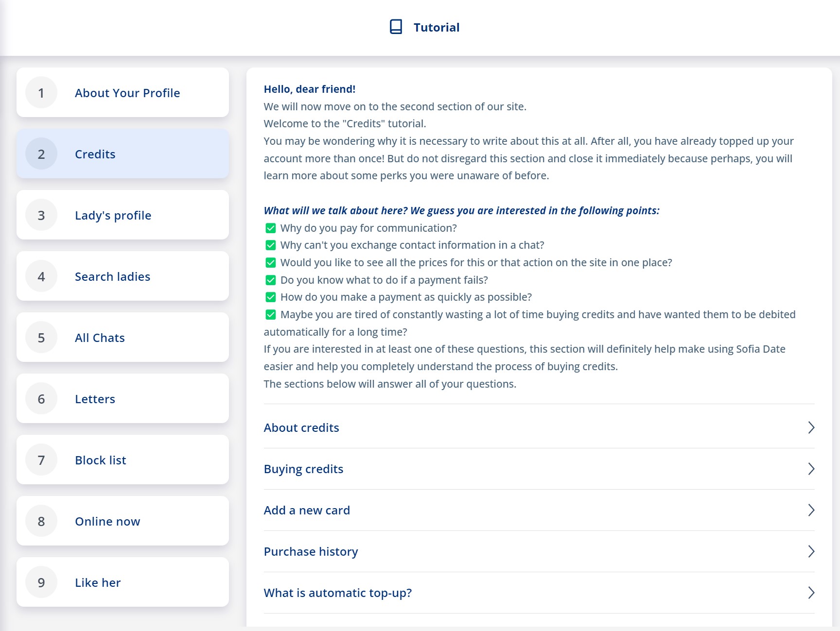This screenshot has height=631, width=840.
Task: Click the Tutorial book icon
Action: pyautogui.click(x=396, y=27)
